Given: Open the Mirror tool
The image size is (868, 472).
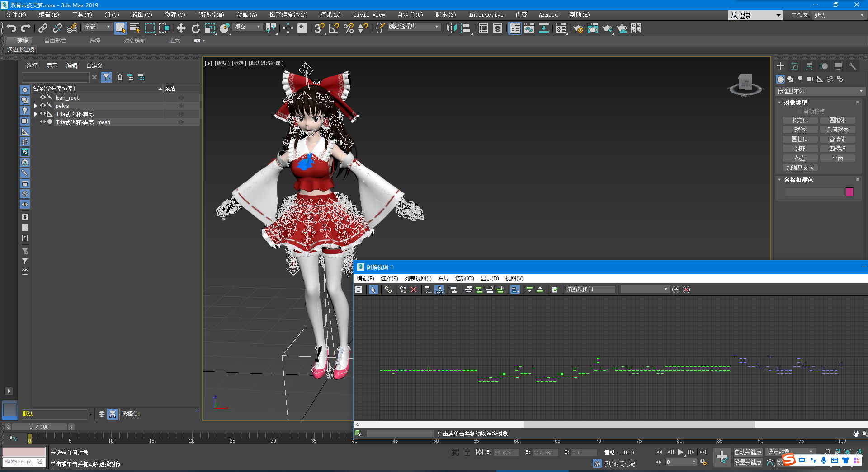Looking at the screenshot, I should [451, 28].
